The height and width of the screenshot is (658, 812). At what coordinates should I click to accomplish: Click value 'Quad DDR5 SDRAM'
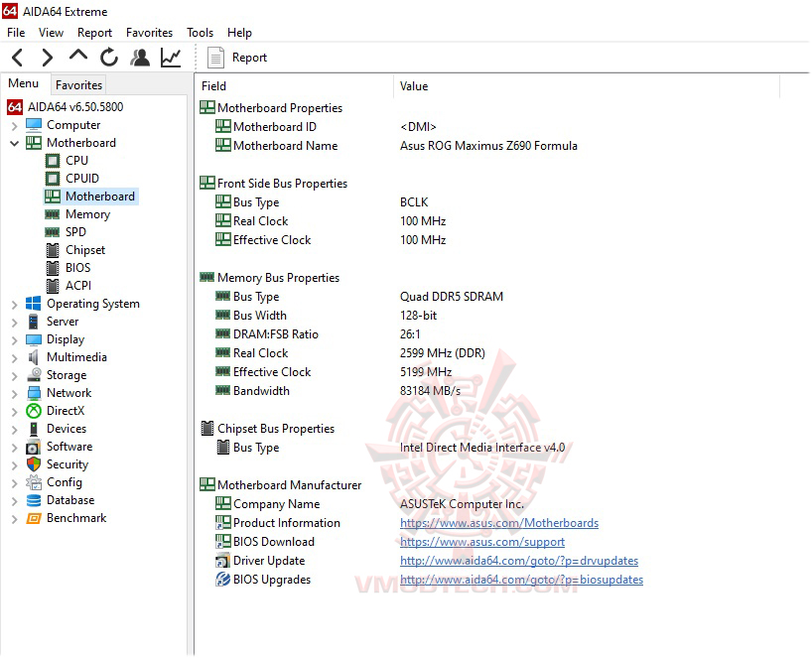(x=452, y=297)
